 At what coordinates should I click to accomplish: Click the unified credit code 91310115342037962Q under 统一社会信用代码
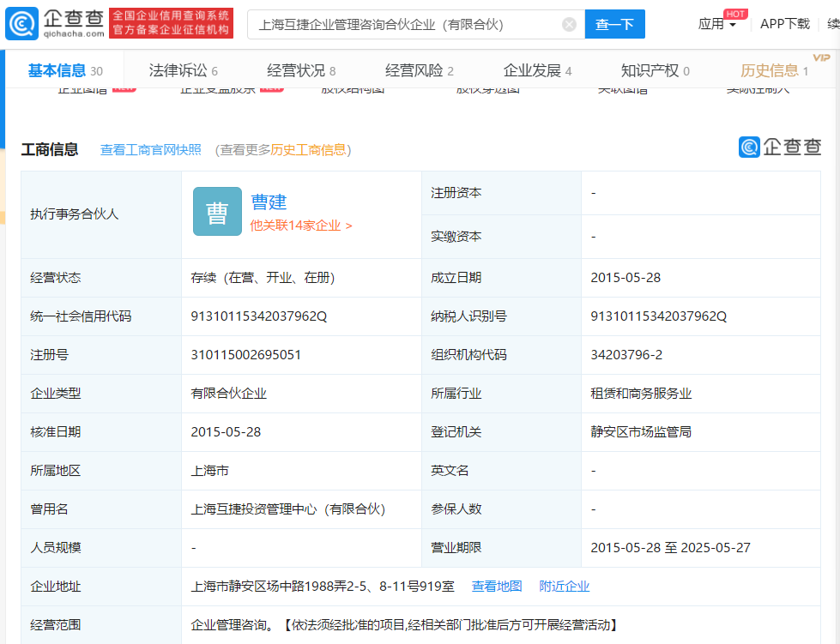click(x=259, y=316)
